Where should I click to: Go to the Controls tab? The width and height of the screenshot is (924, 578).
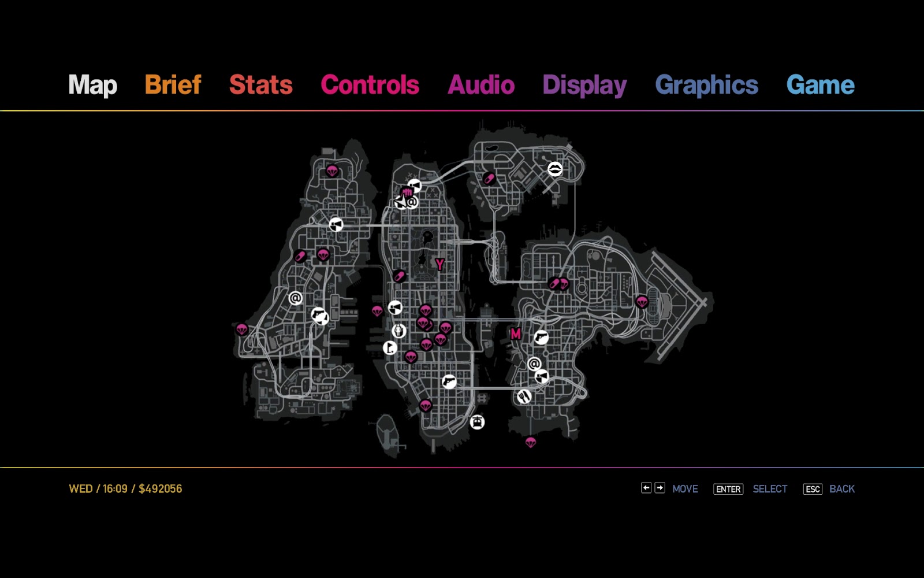click(370, 84)
